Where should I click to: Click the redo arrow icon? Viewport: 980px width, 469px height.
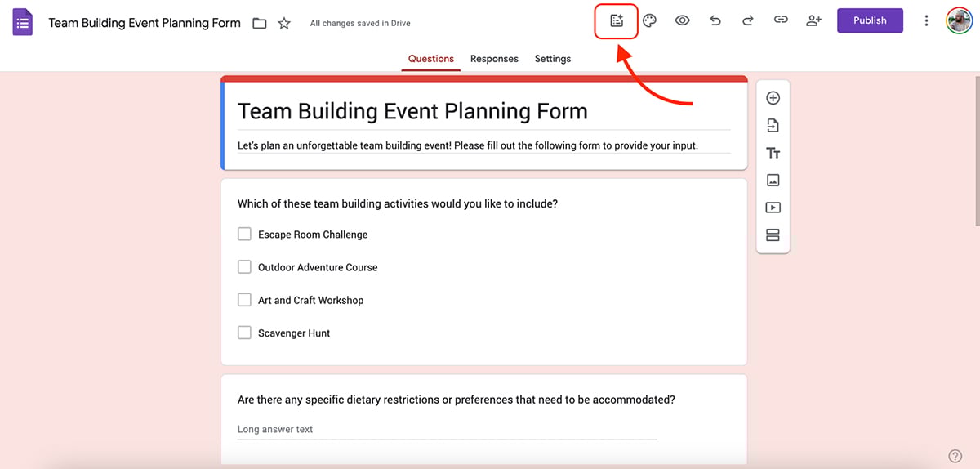[x=748, y=21]
